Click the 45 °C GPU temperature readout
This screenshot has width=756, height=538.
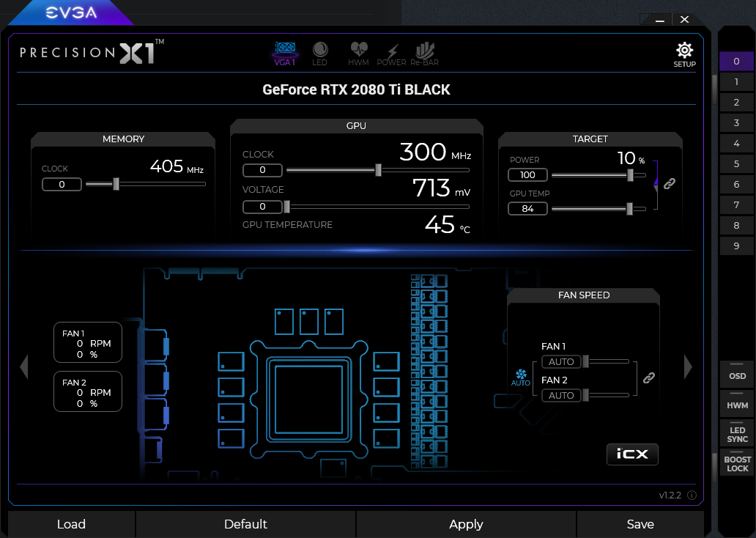[x=448, y=225]
